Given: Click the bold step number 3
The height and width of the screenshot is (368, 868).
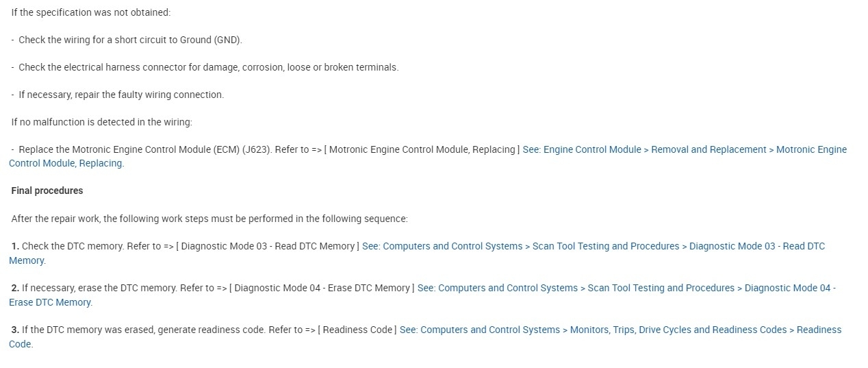Looking at the screenshot, I should (x=15, y=330).
